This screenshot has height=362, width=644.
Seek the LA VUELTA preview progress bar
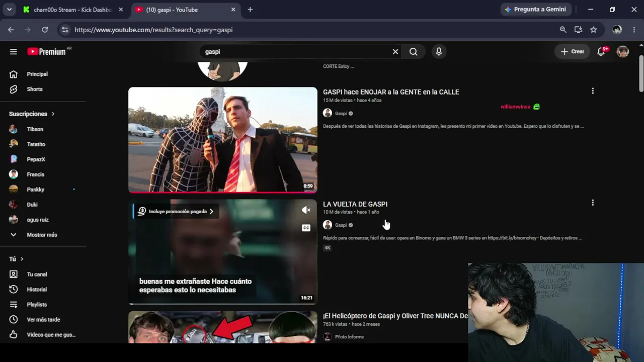point(223,304)
